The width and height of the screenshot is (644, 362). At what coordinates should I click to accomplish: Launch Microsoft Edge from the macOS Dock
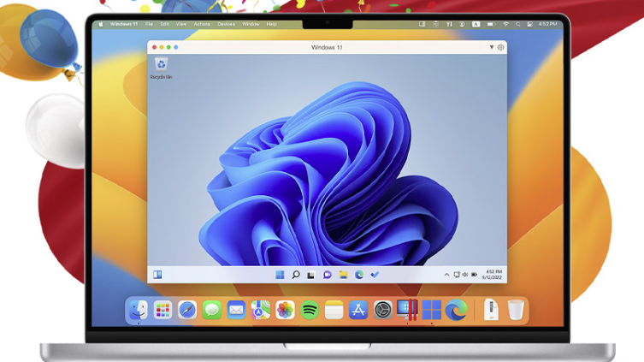click(456, 310)
